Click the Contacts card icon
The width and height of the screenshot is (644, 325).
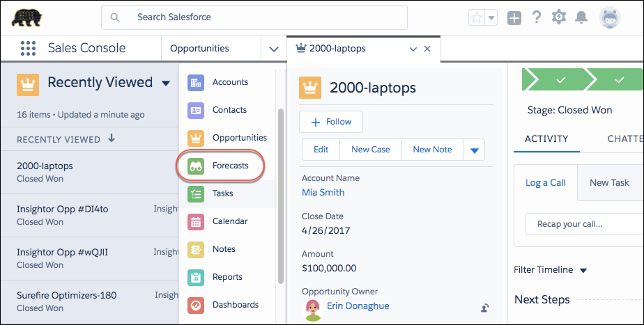pos(196,111)
